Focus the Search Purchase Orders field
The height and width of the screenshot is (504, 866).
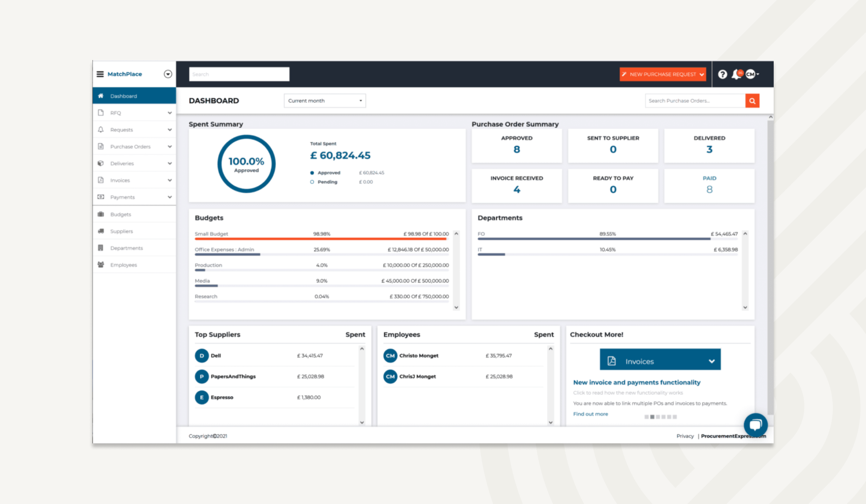pos(695,101)
